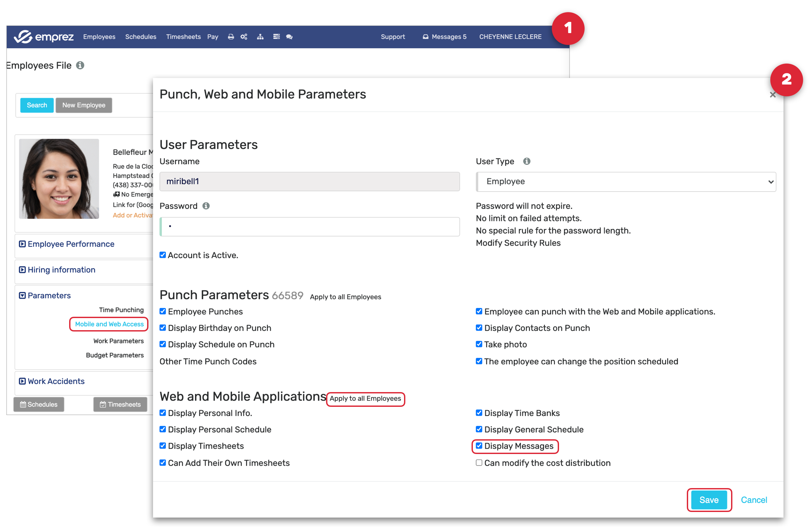
Task: Uncheck the Display Messages checkbox
Action: coord(479,446)
